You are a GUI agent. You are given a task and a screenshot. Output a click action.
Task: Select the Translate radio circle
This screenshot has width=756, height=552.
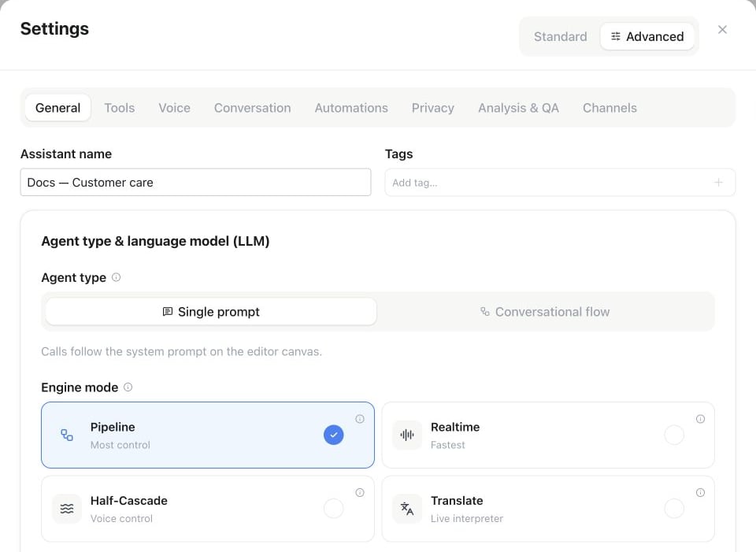[674, 509]
